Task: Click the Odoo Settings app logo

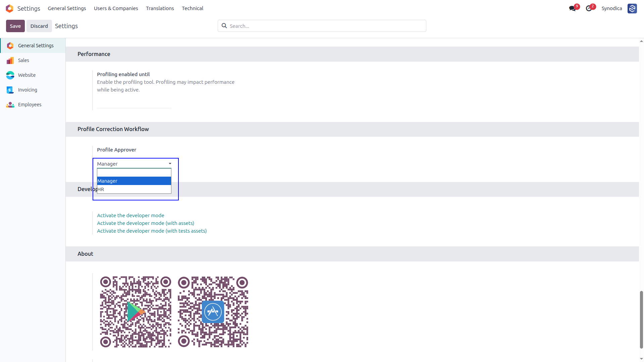Action: 10,8
